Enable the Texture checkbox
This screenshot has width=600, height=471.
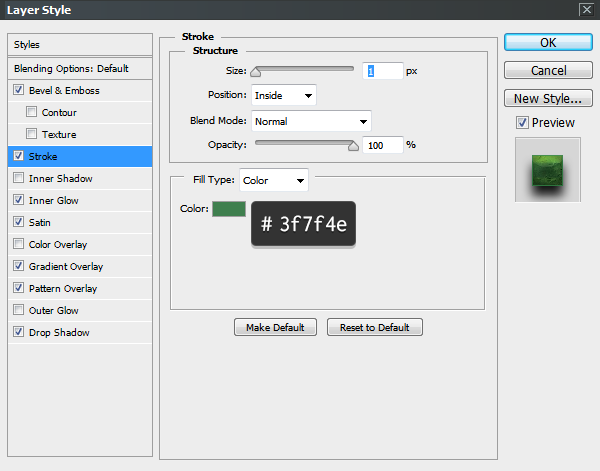tap(31, 134)
